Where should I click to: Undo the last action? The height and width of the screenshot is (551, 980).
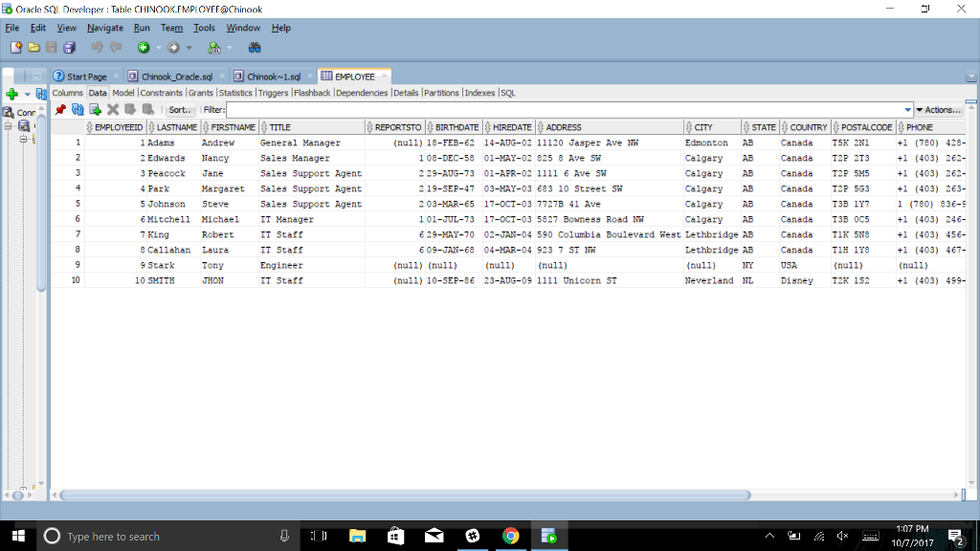[97, 47]
